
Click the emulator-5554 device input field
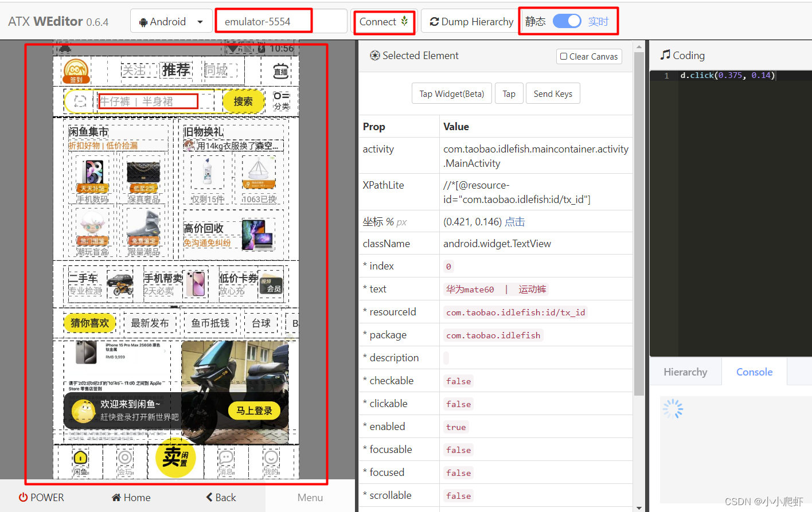pyautogui.click(x=281, y=22)
